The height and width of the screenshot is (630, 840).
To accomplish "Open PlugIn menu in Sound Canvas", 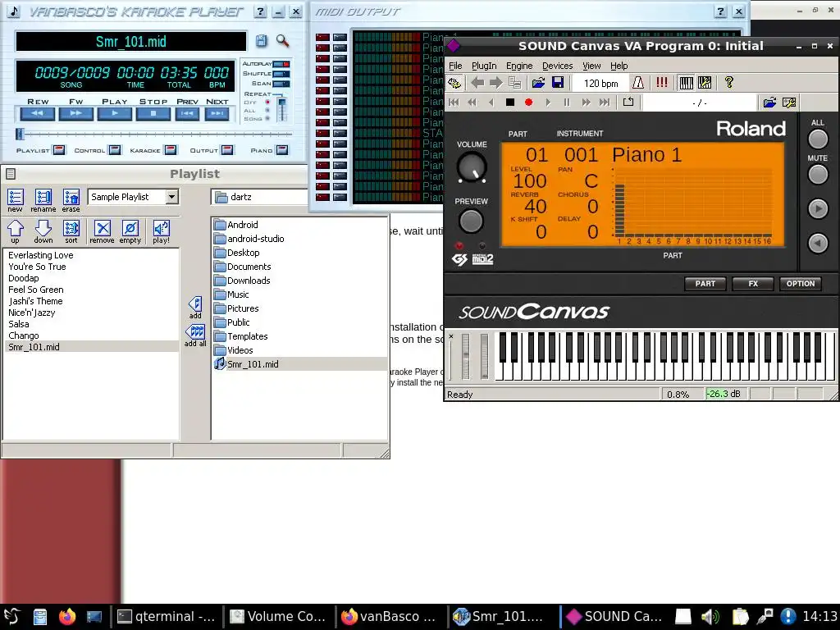I will coord(484,66).
